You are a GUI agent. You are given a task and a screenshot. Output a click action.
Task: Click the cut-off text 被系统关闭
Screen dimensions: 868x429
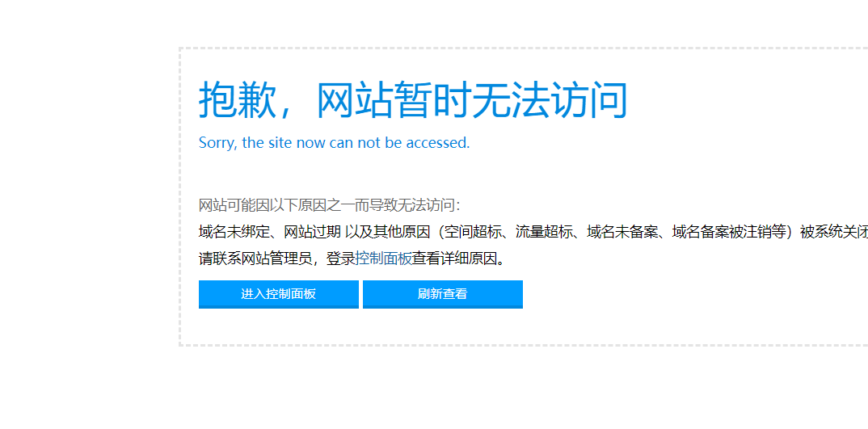834,232
